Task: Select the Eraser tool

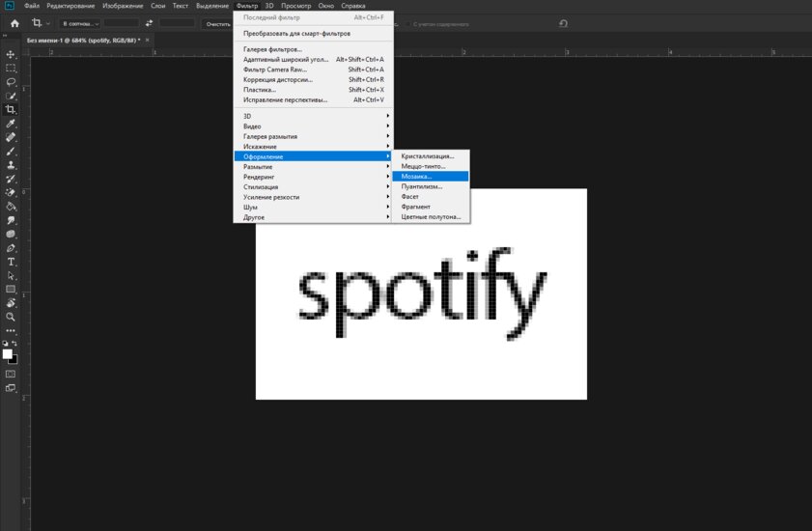Action: (11, 192)
